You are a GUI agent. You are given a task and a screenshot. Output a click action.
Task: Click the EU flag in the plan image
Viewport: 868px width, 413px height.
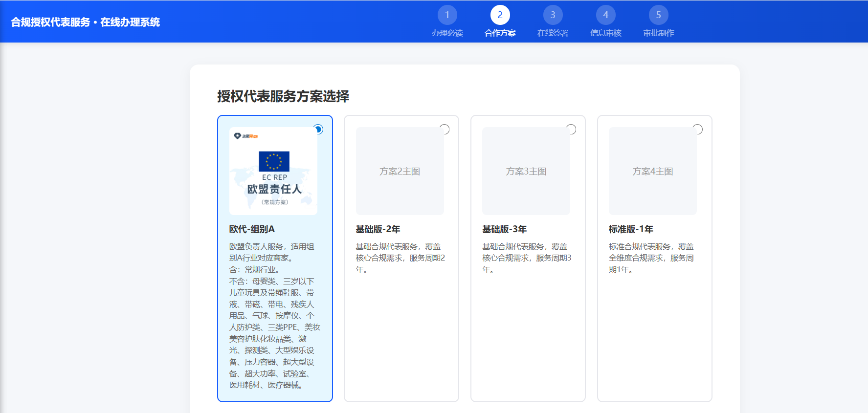tap(274, 161)
